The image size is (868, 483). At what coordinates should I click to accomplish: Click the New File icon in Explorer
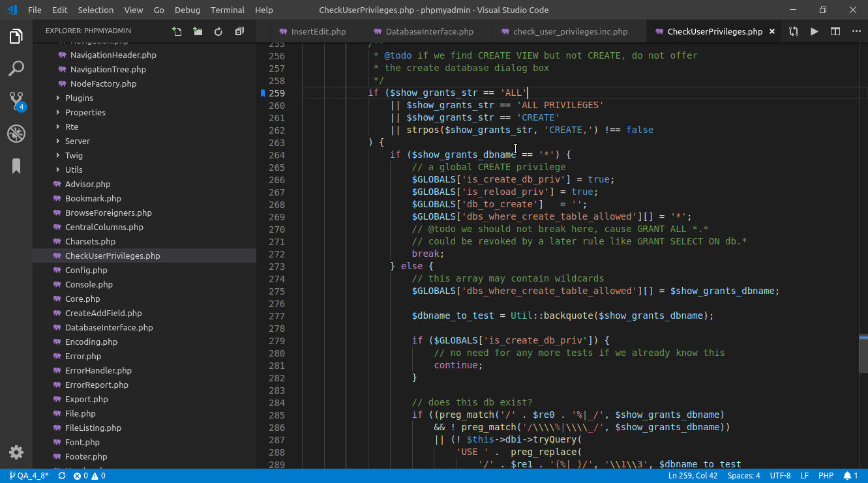pos(177,31)
